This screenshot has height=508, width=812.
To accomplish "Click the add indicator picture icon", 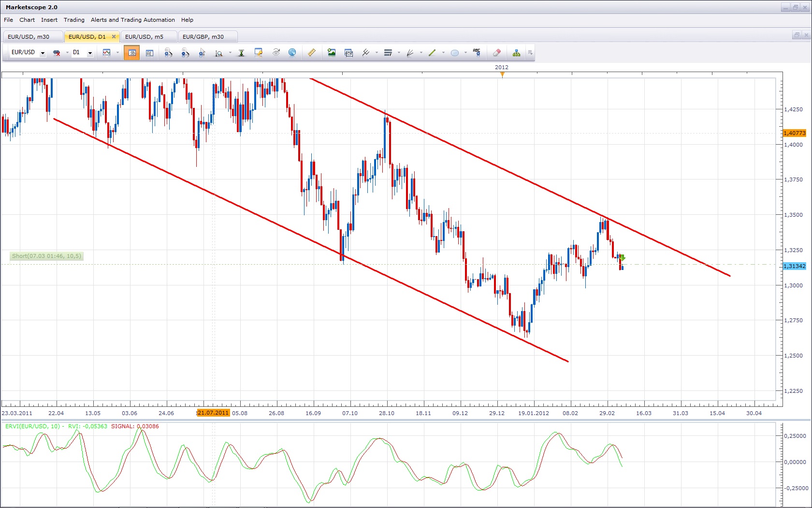I will (332, 53).
